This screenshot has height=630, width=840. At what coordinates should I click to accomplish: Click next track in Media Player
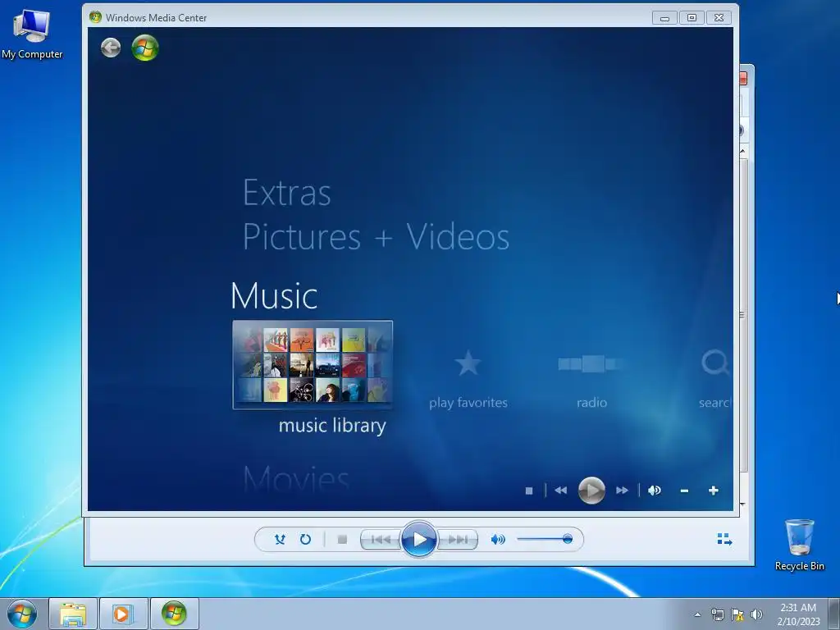click(x=457, y=540)
